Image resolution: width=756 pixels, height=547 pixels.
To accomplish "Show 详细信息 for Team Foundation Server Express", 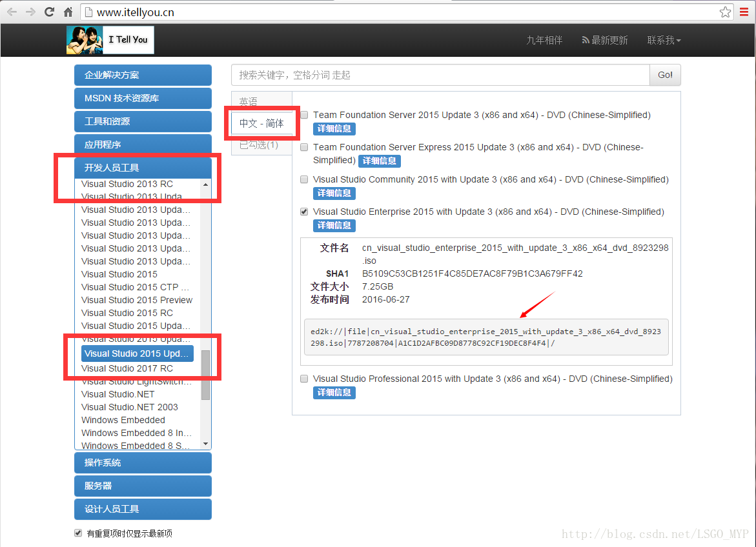I will coord(380,161).
